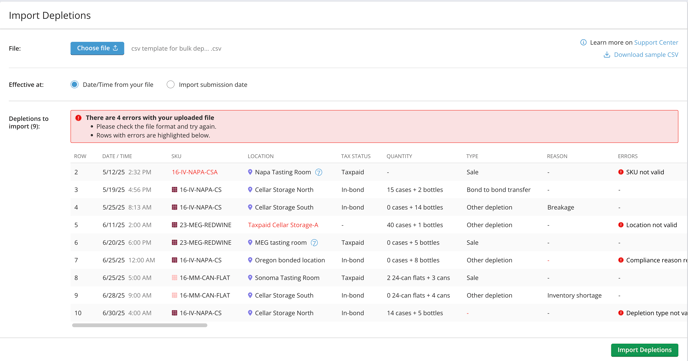Click quantity 40 cases + 1 bottles

coord(415,225)
